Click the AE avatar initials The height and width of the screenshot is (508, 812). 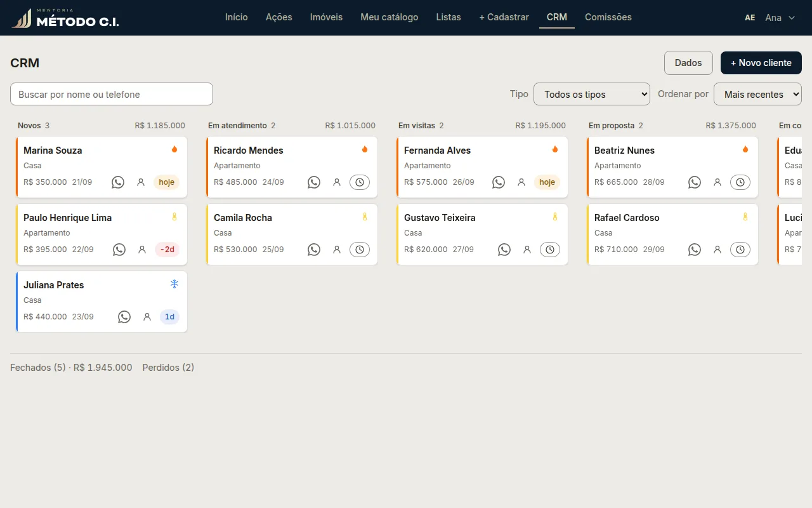[x=750, y=18]
